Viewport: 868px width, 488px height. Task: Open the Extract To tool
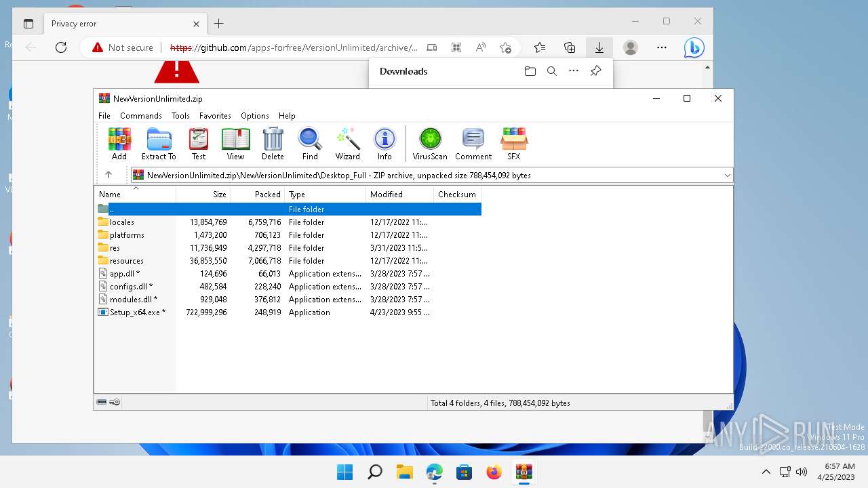tap(159, 144)
